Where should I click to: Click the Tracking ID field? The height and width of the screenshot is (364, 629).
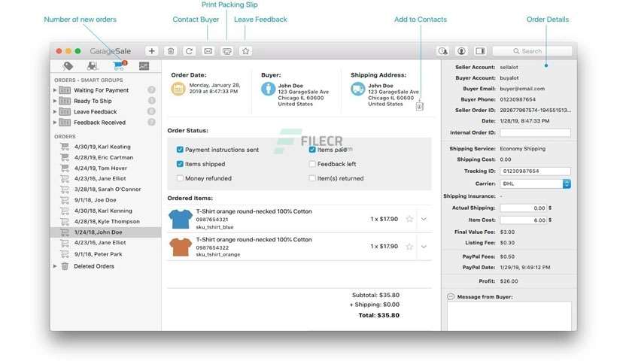coord(535,171)
